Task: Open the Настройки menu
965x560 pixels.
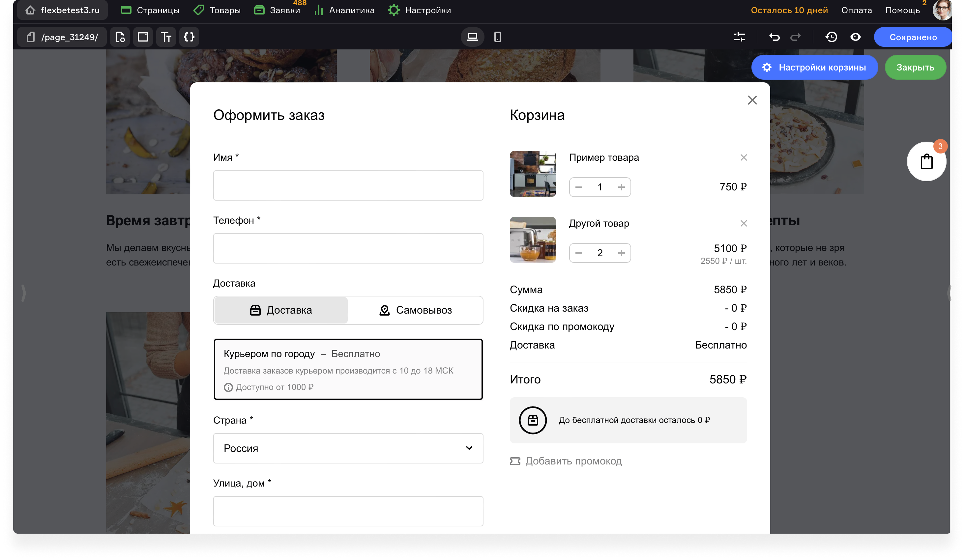Action: pos(419,10)
